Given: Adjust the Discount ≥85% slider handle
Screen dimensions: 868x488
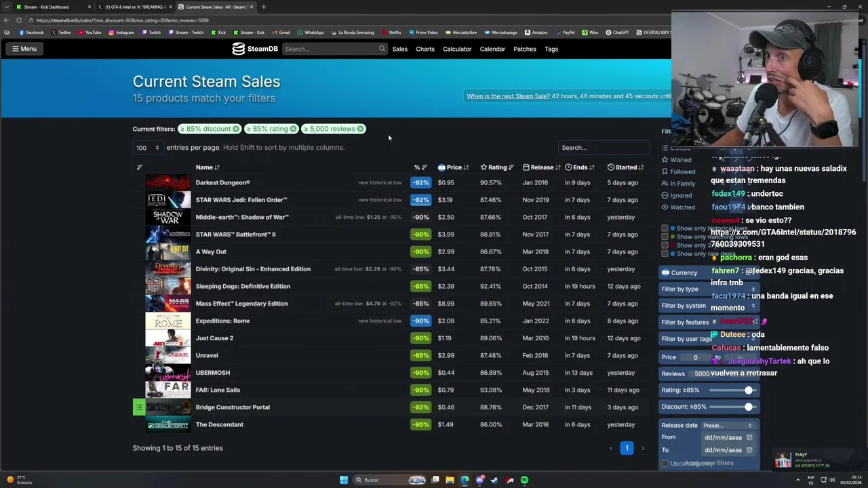Looking at the screenshot, I should (749, 407).
